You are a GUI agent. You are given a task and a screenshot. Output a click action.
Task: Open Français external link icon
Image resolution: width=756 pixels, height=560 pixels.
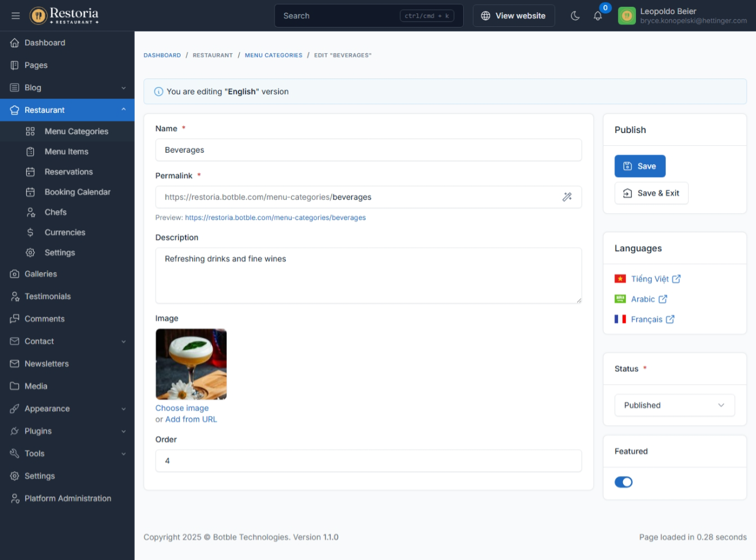pyautogui.click(x=670, y=319)
